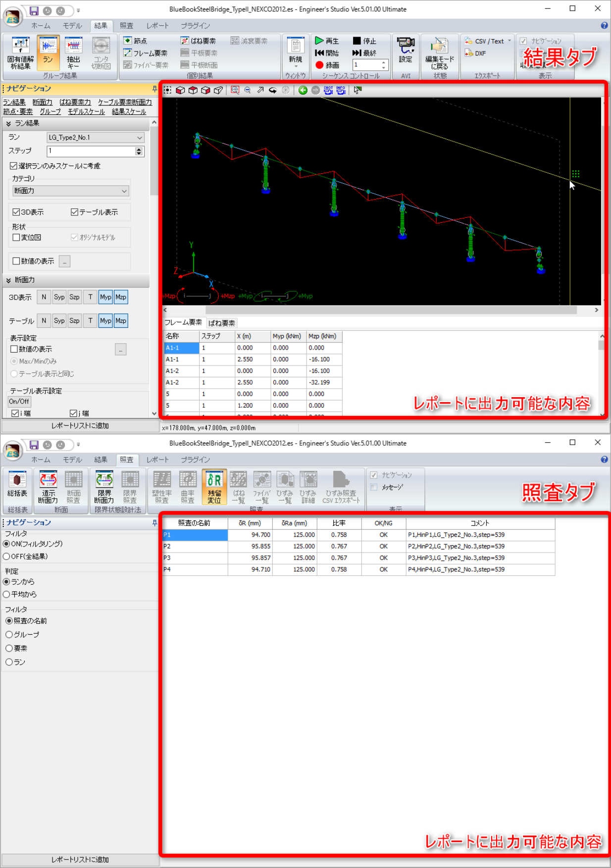The image size is (611, 868).
Task: Open 道示断面力 icon in lower window
Action: point(48,487)
